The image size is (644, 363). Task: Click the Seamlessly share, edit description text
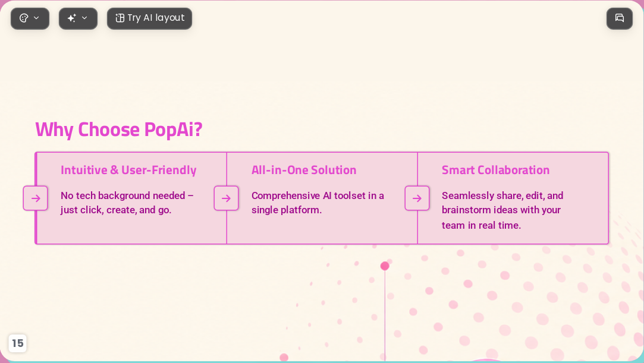[502, 210]
